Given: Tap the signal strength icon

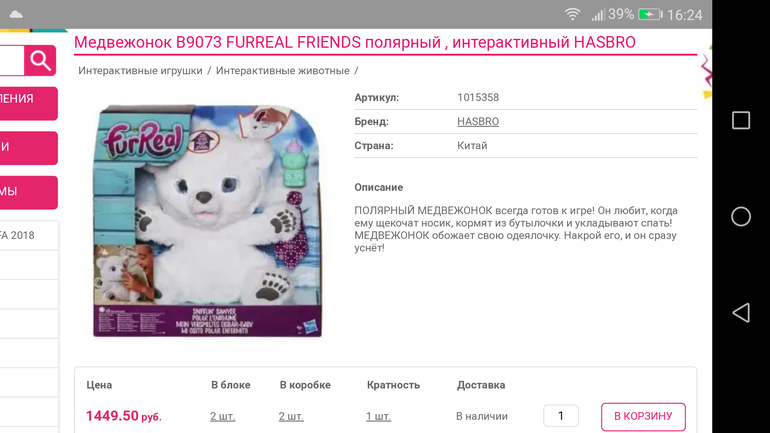Looking at the screenshot, I should tap(598, 15).
